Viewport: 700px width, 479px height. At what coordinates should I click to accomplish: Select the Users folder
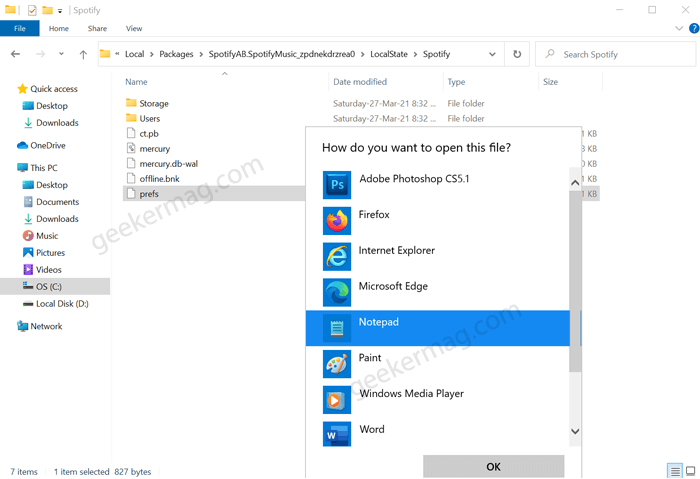pos(150,118)
